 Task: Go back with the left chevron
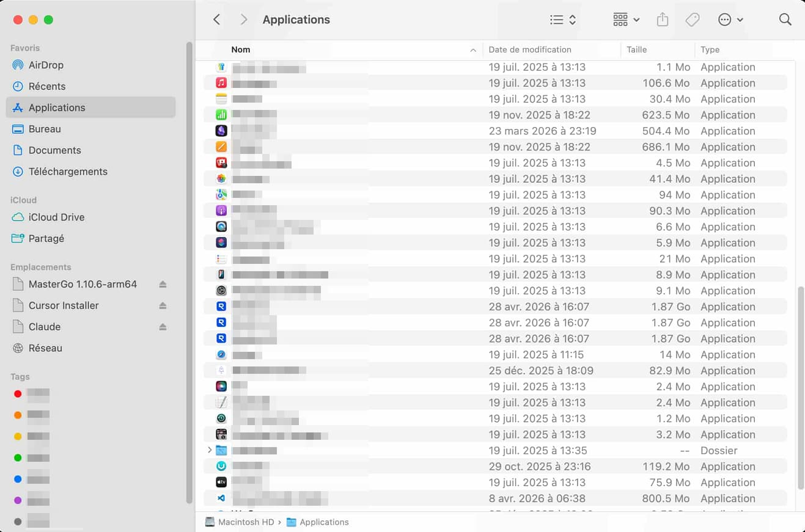coord(216,20)
